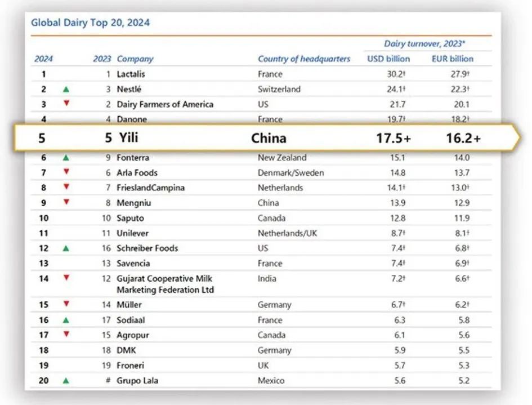Select the Company column header

pos(135,59)
